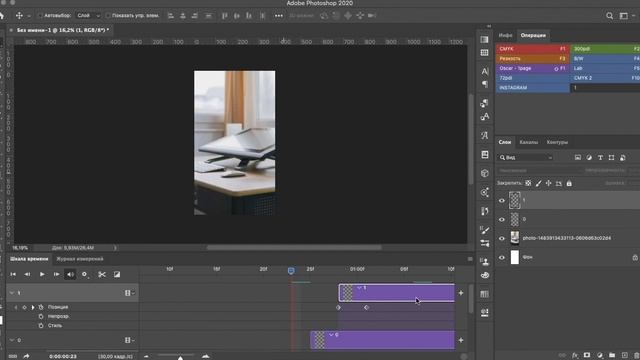Collapse track 1 in the timeline
The height and width of the screenshot is (360, 640).
[12, 293]
